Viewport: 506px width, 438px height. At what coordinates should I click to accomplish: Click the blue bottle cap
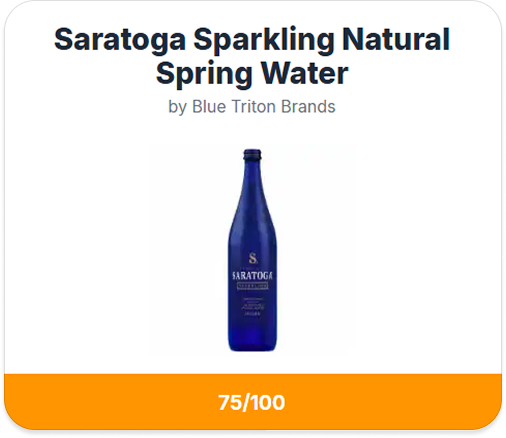point(252,154)
